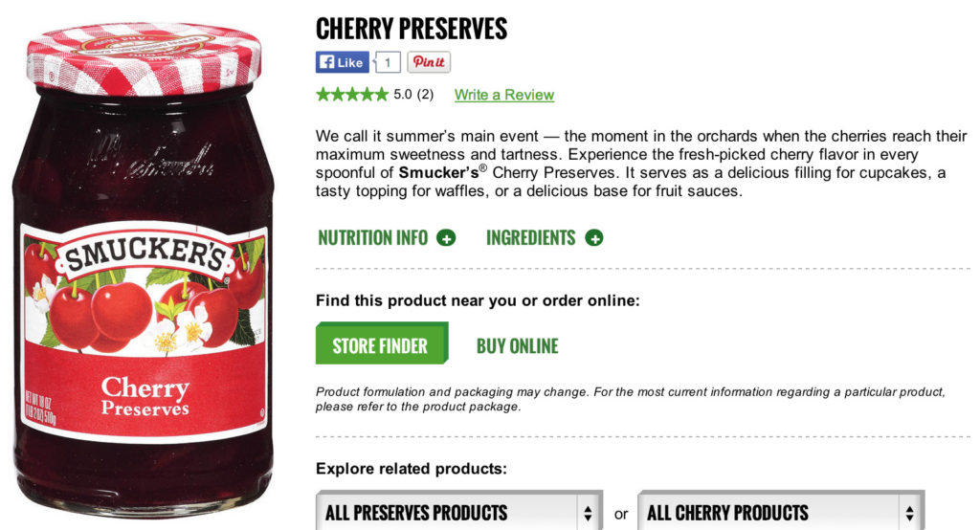Screen dimensions: 980x530
Task: Click the Pin it Pinterest button
Action: tap(429, 62)
